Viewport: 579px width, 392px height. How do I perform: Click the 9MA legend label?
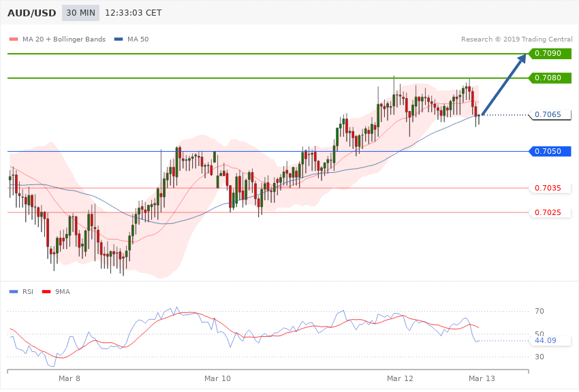(63, 292)
